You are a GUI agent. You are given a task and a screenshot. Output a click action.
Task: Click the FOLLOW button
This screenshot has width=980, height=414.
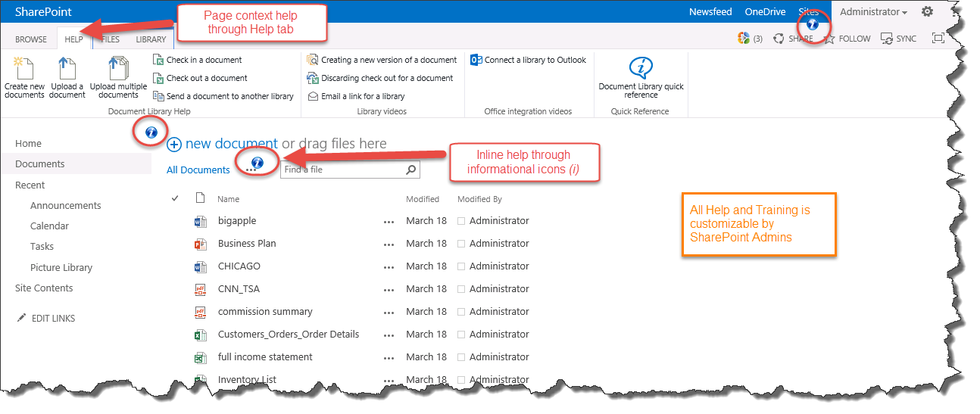tap(847, 39)
